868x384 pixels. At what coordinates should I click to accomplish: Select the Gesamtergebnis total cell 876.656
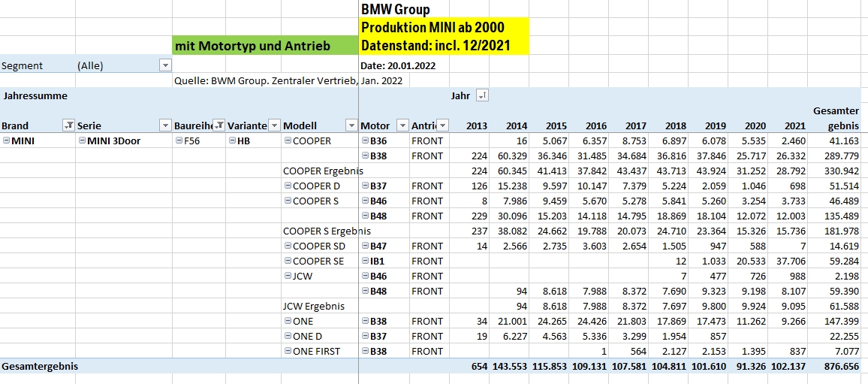click(x=838, y=366)
